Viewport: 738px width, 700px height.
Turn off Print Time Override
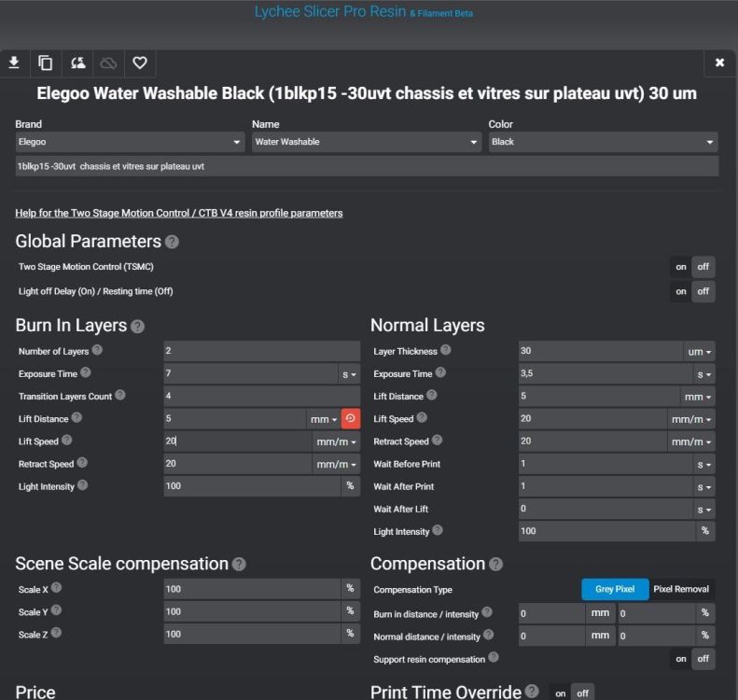coord(583,693)
